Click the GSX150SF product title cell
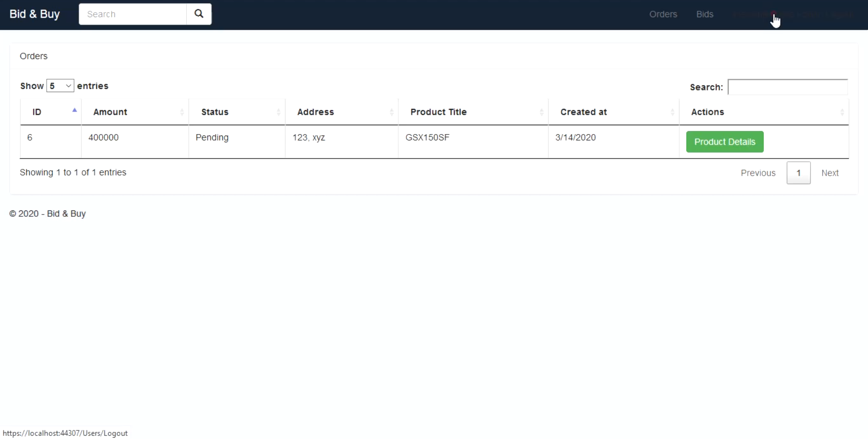Screen dimensions: 868x439 pyautogui.click(x=427, y=137)
